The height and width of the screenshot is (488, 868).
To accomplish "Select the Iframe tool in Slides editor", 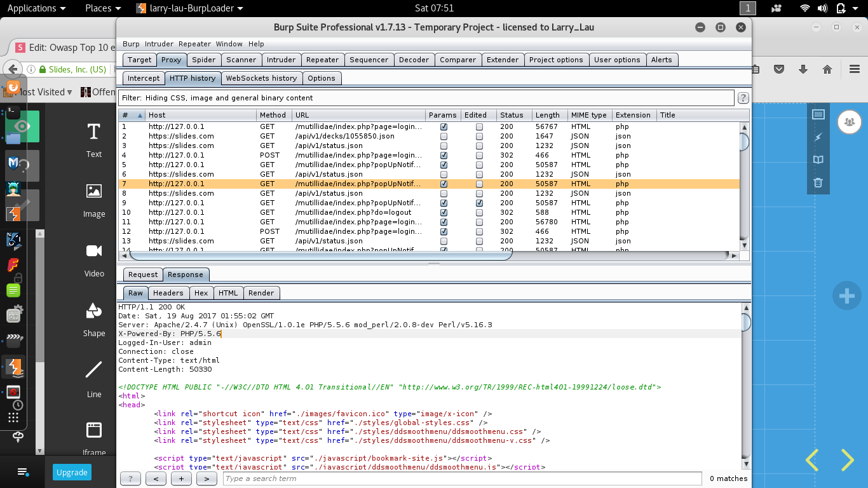I will tap(94, 438).
